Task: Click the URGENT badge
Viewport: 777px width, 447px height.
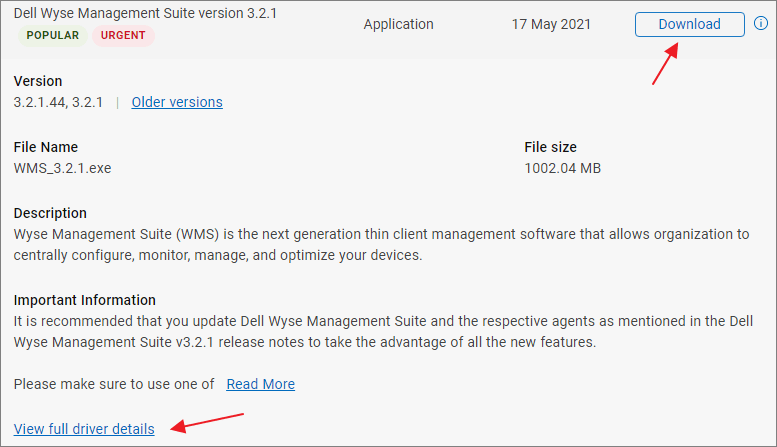Action: click(122, 36)
